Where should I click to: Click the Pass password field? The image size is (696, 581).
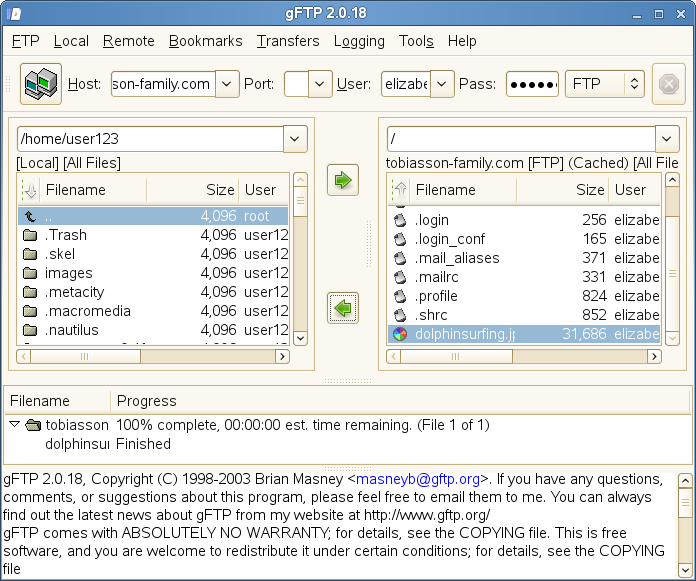click(x=532, y=84)
